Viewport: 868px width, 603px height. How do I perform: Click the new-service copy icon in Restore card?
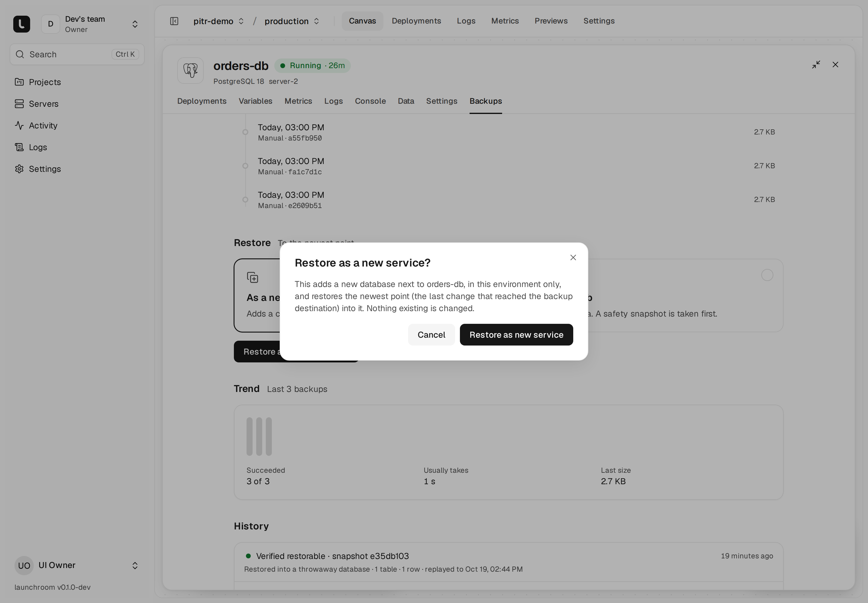(x=253, y=278)
